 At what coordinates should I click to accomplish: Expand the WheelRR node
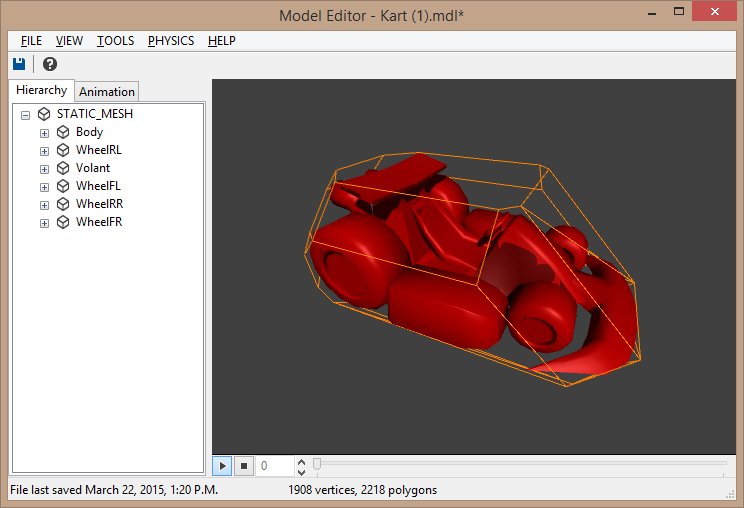click(x=44, y=205)
